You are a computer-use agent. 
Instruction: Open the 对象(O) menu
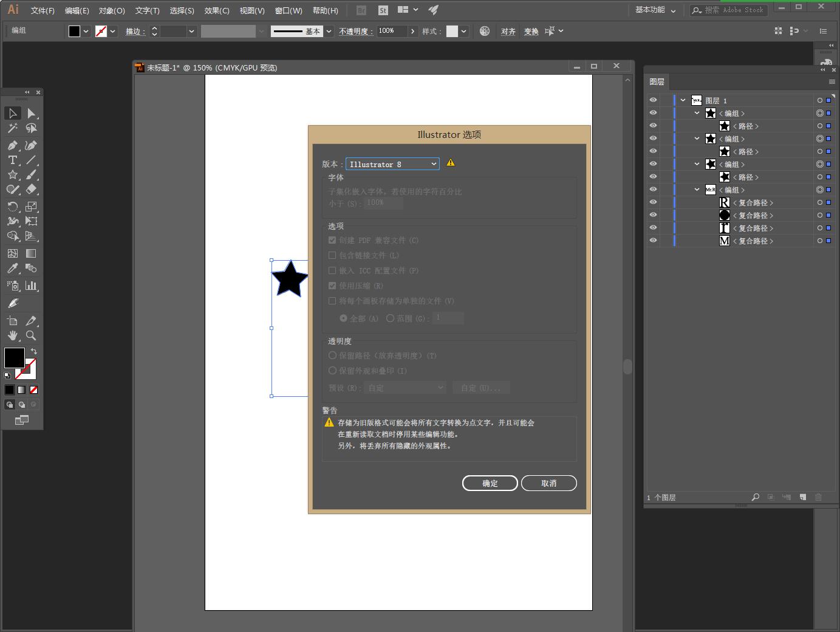[x=112, y=10]
